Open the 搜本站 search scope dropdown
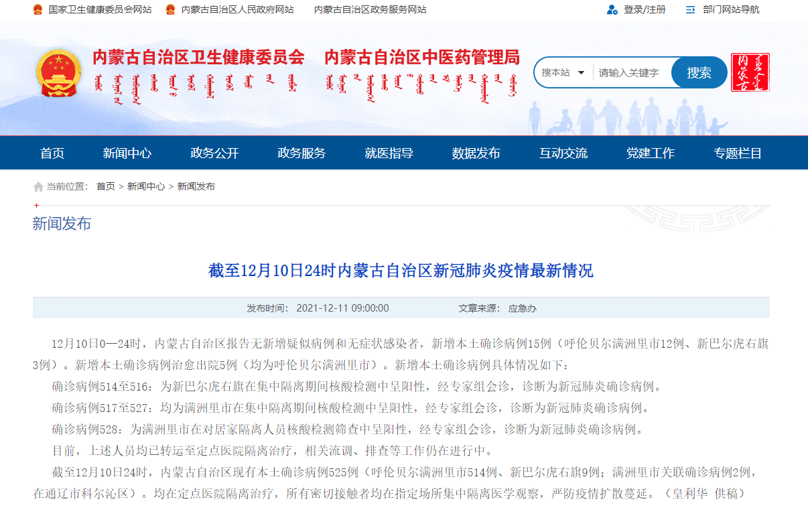 563,72
